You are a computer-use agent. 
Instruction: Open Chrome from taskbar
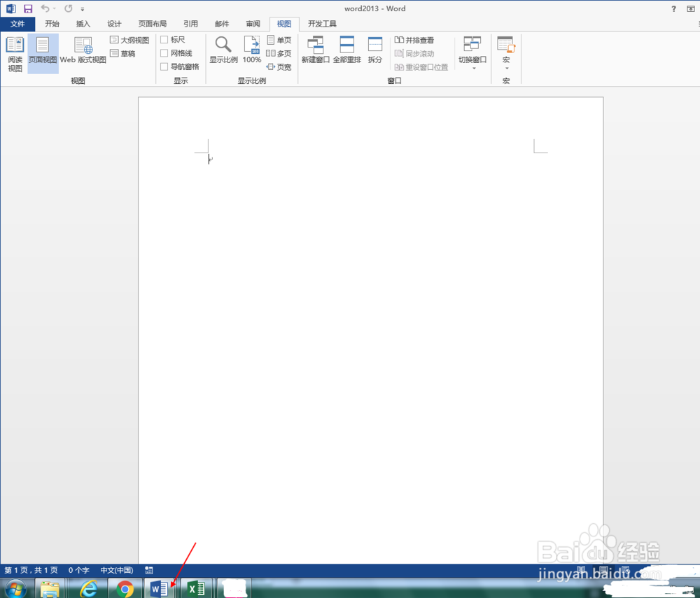[x=125, y=589]
